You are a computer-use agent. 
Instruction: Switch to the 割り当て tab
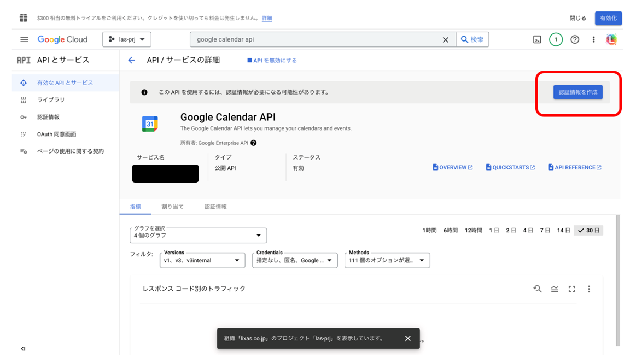(172, 207)
